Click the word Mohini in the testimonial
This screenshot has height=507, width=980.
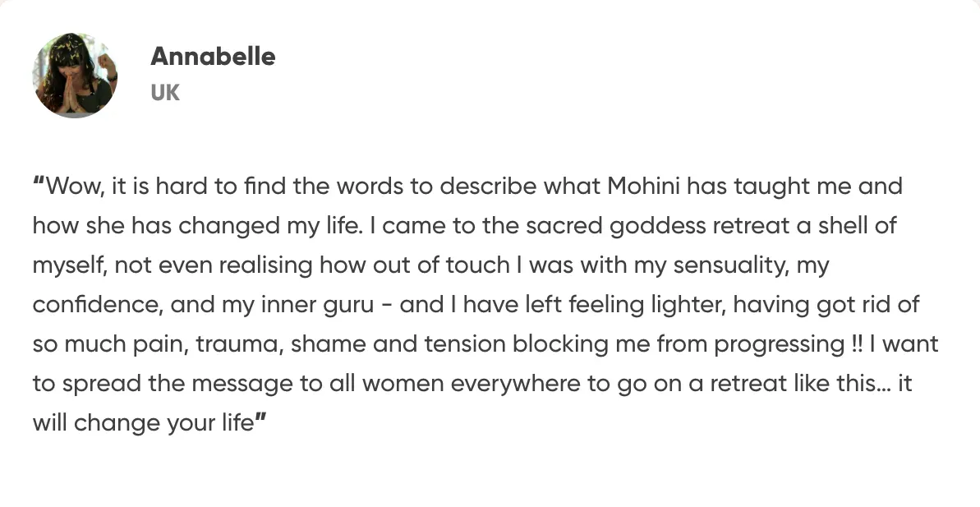tap(644, 187)
